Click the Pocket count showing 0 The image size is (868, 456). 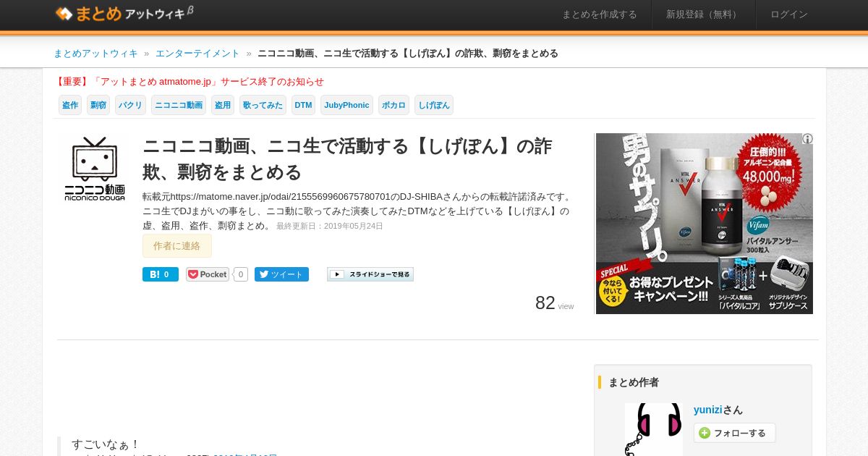[x=240, y=274]
